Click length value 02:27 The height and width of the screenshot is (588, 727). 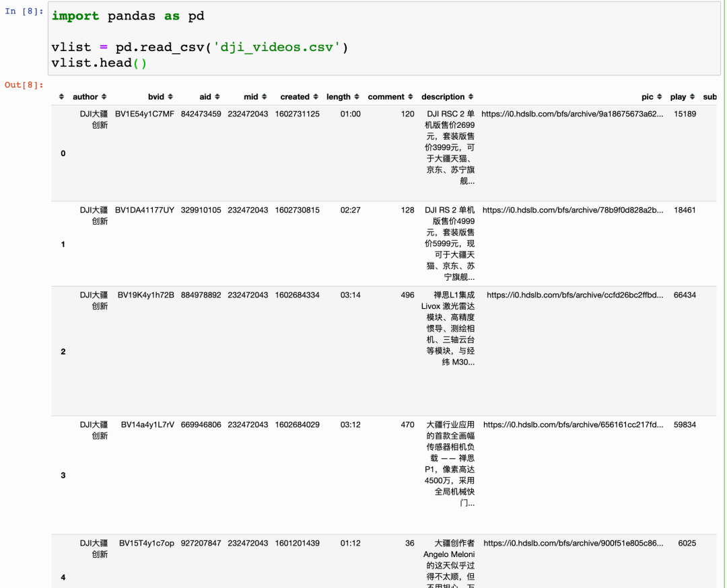click(x=351, y=211)
